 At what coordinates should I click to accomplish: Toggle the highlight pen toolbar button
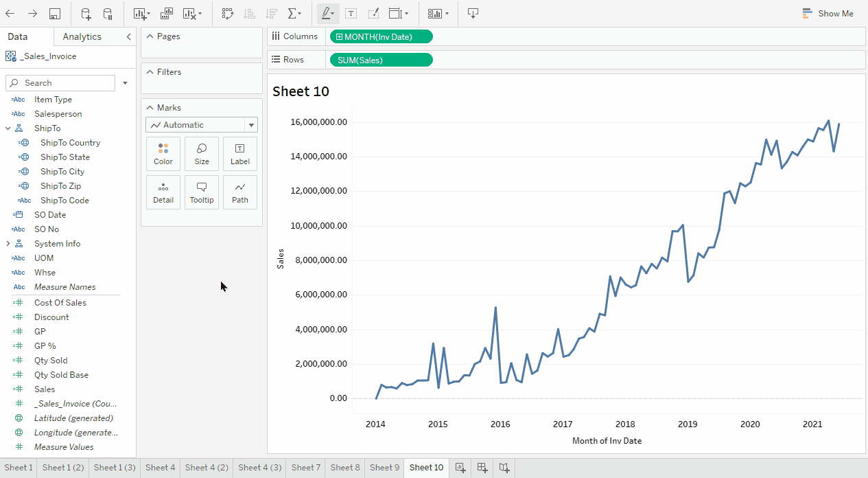pyautogui.click(x=327, y=14)
